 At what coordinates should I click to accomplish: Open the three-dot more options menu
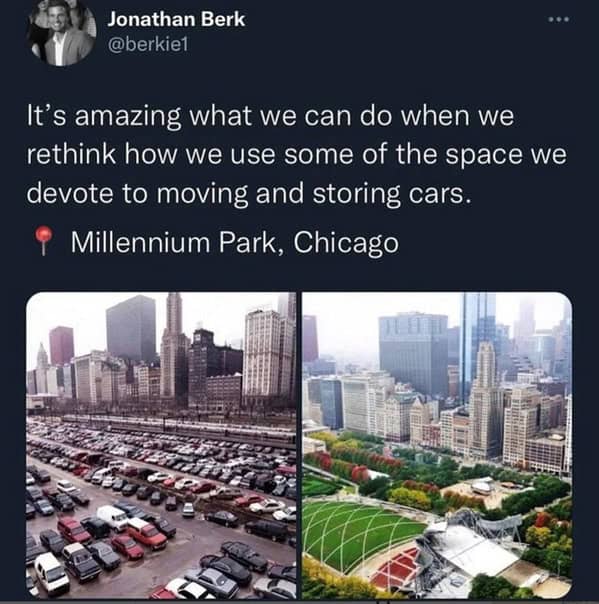tap(559, 19)
